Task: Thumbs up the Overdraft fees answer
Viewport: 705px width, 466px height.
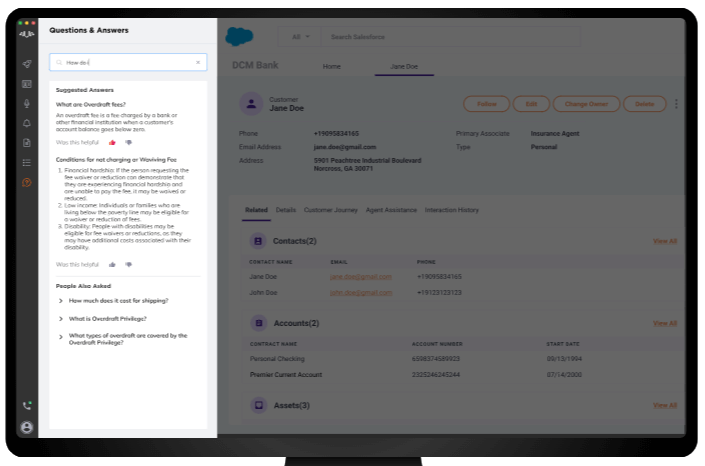Action: coord(112,143)
